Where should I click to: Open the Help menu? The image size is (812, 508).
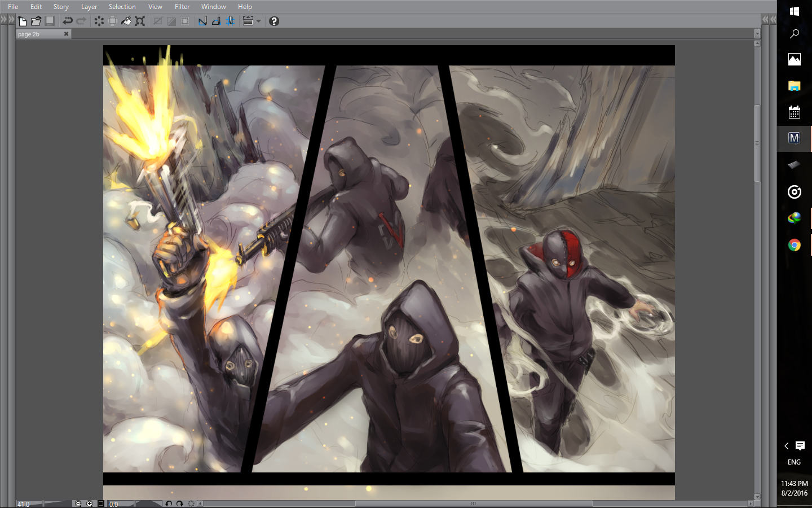click(245, 7)
